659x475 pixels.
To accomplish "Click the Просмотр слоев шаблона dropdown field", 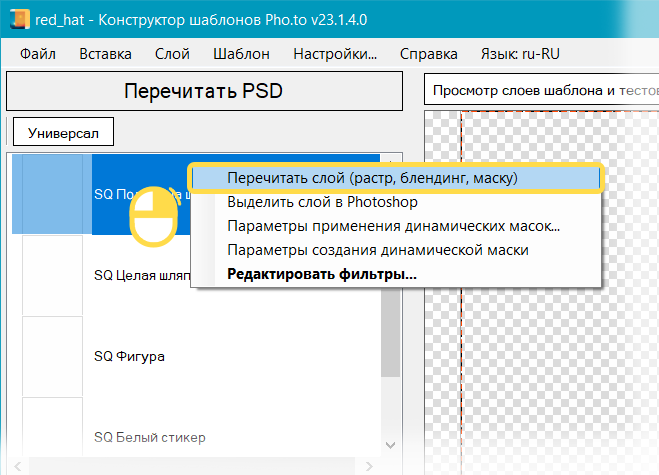I will (x=540, y=91).
